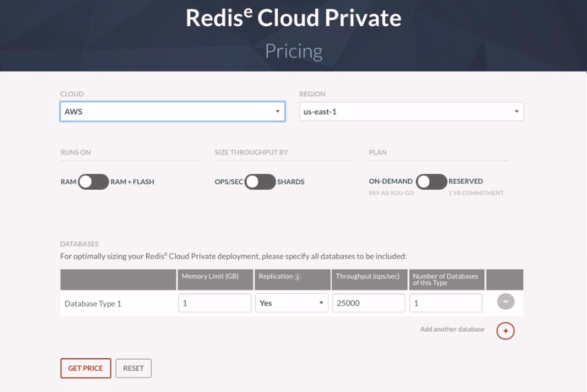Click the RAM + FLASH label
Screen dimensions: 587x392
132,182
